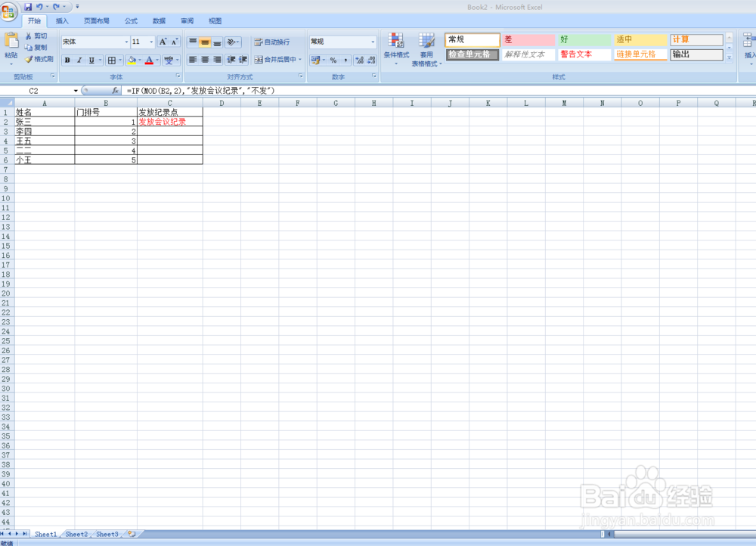Click 合并后居中 merge and center
The image size is (756, 546).
click(x=275, y=59)
